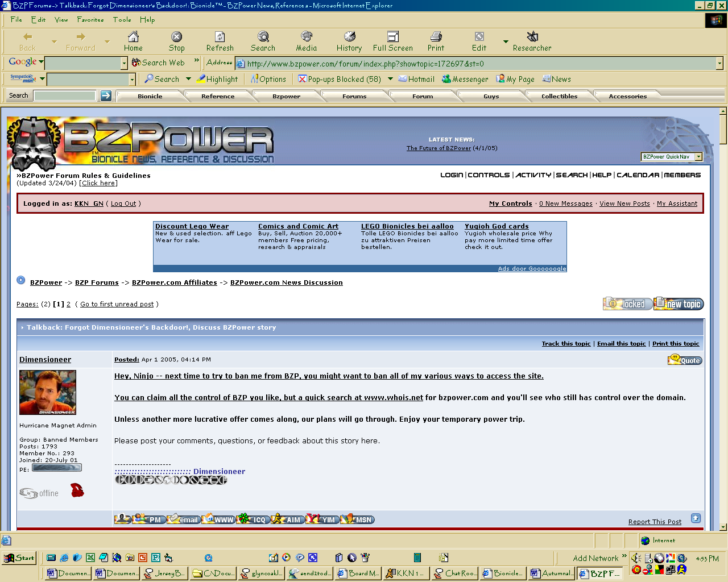Open View New Posts link
This screenshot has height=582, width=728.
pyautogui.click(x=624, y=203)
